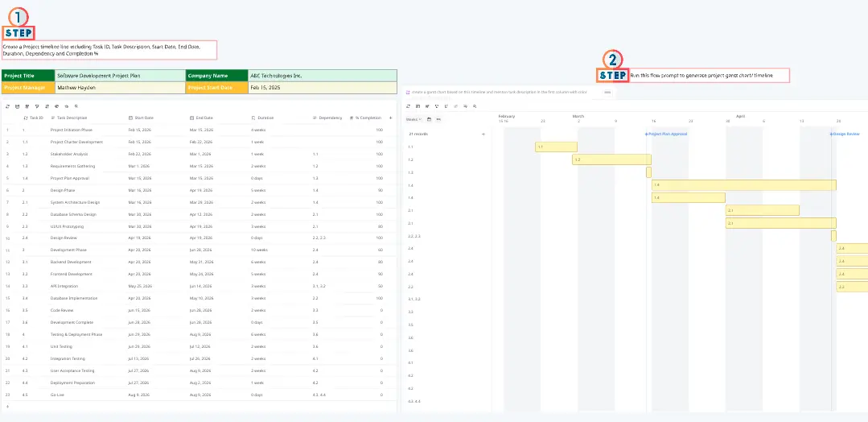
Task: Click the button right of the Gantt prompt
Action: 607,92
